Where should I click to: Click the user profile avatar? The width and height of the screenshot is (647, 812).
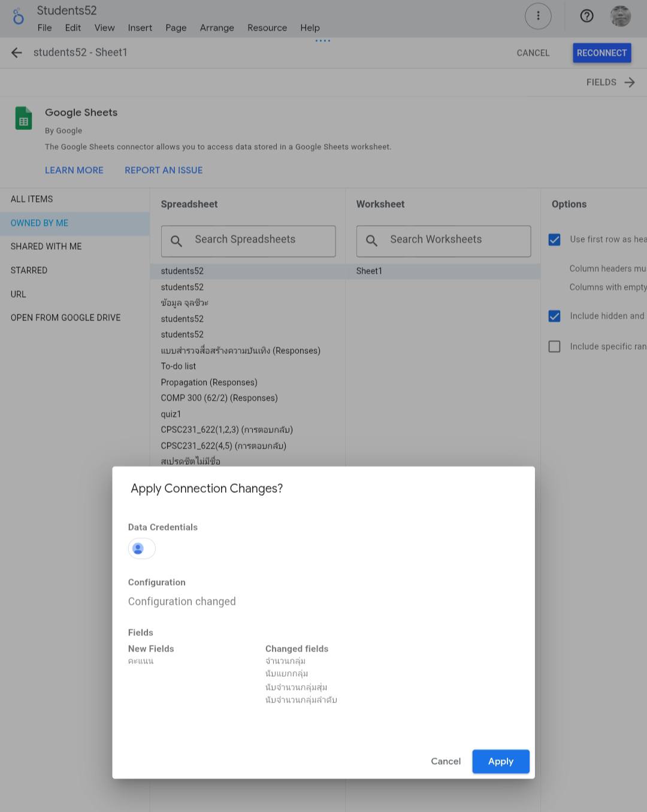point(620,16)
